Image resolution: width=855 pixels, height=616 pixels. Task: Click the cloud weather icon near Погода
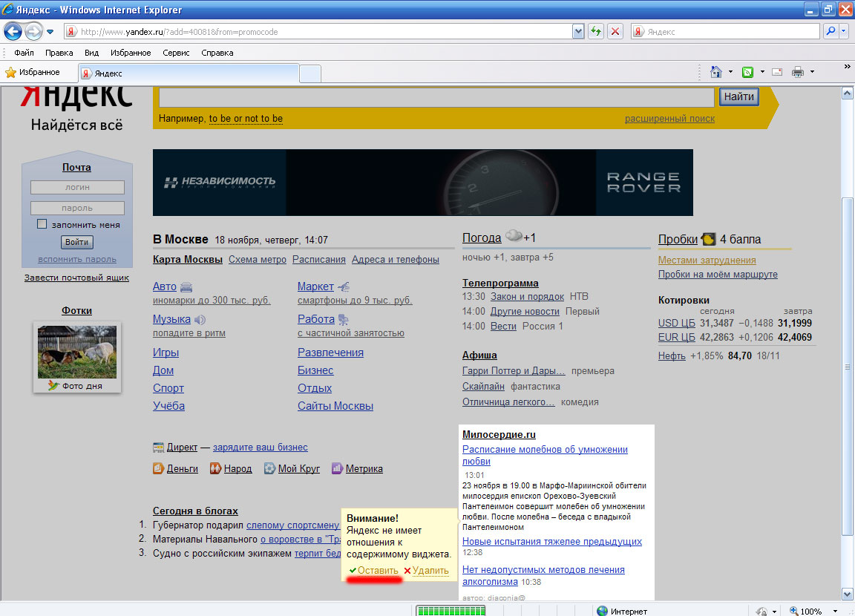514,235
